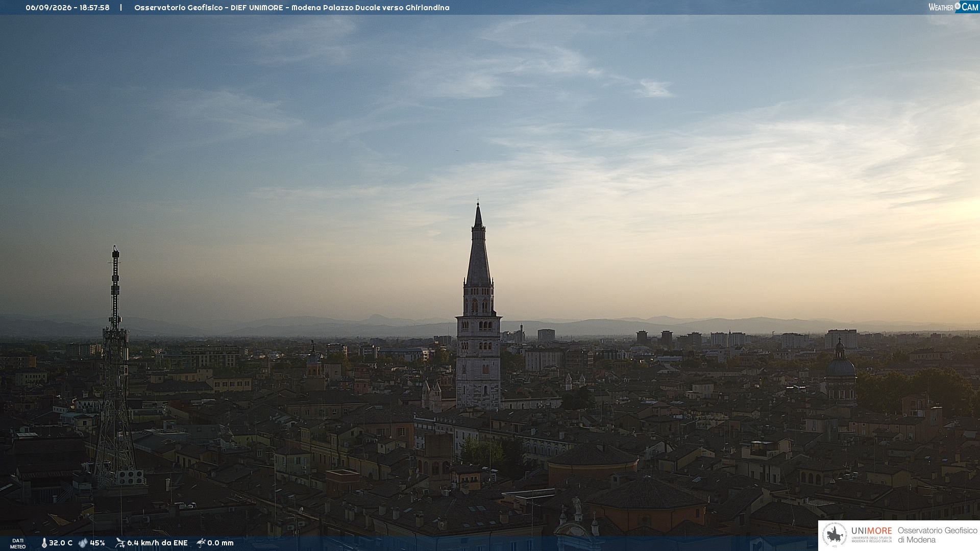Click the wind anemometer icon
The height and width of the screenshot is (551, 980).
click(120, 543)
